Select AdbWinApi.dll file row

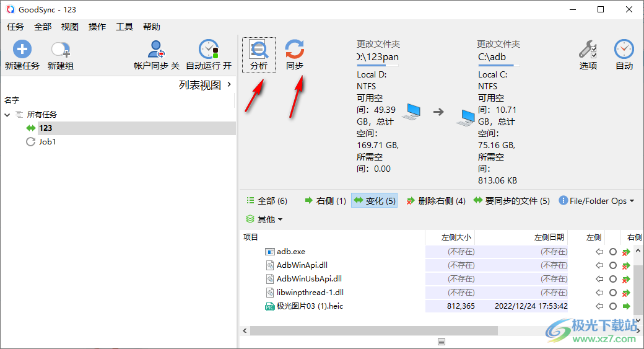pyautogui.click(x=302, y=265)
